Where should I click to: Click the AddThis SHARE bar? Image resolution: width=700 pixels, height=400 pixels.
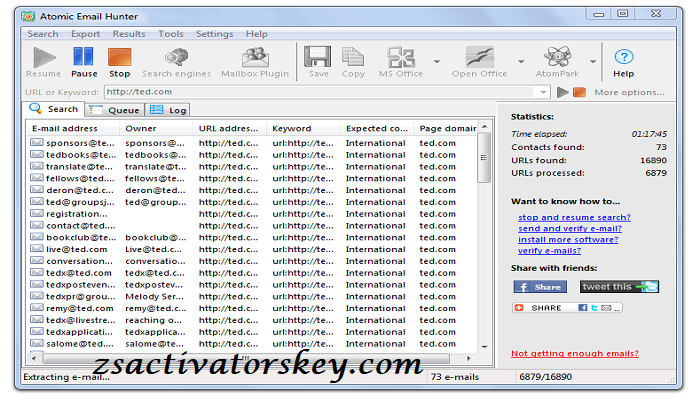click(x=567, y=308)
